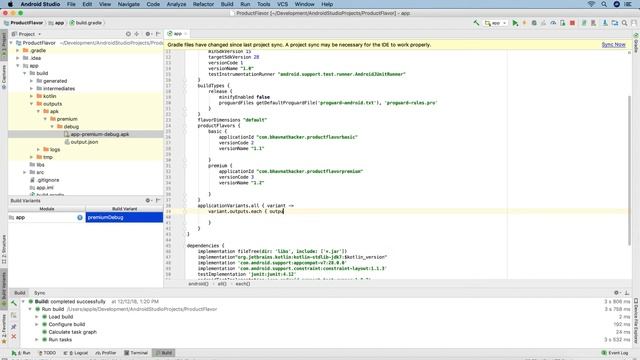Click the Sync Now link

pyautogui.click(x=613, y=44)
